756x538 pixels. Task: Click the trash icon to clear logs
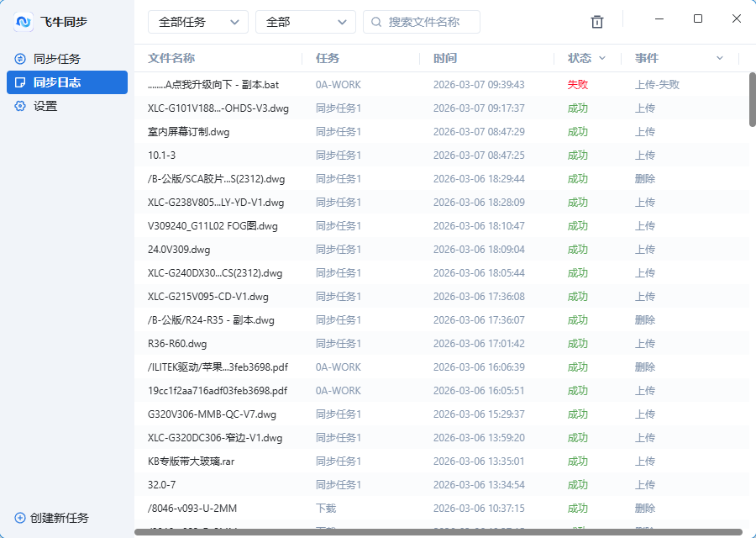pyautogui.click(x=597, y=22)
